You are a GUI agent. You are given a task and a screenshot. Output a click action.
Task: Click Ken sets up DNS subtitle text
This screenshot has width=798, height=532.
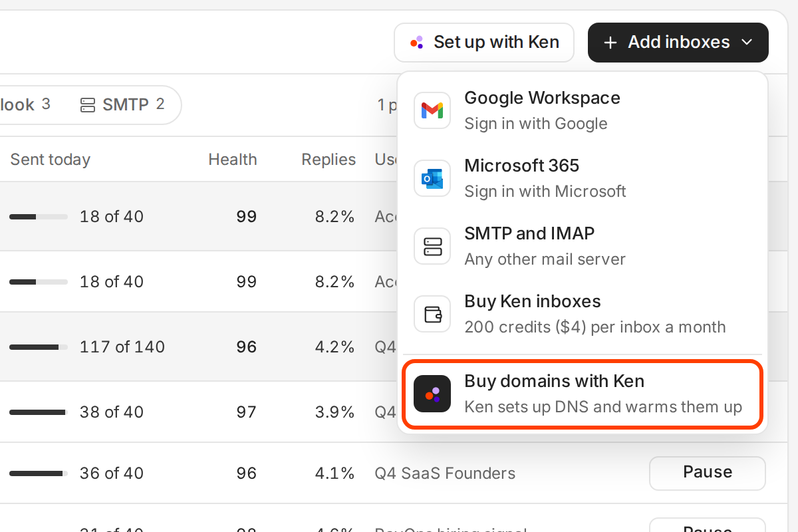[603, 407]
